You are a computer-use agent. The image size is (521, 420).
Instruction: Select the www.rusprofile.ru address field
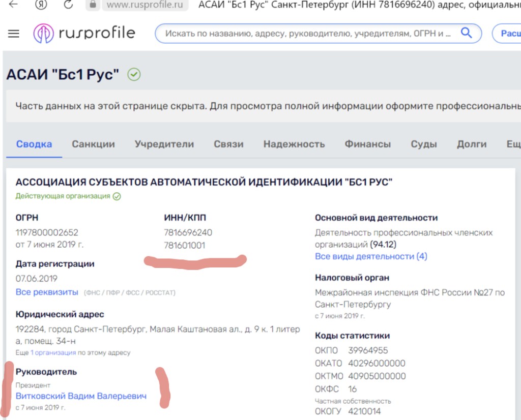click(x=145, y=5)
